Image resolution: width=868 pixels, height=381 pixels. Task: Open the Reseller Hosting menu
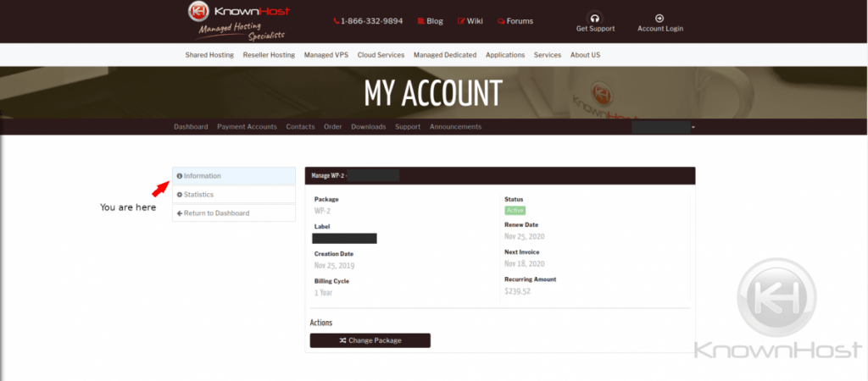click(x=269, y=55)
